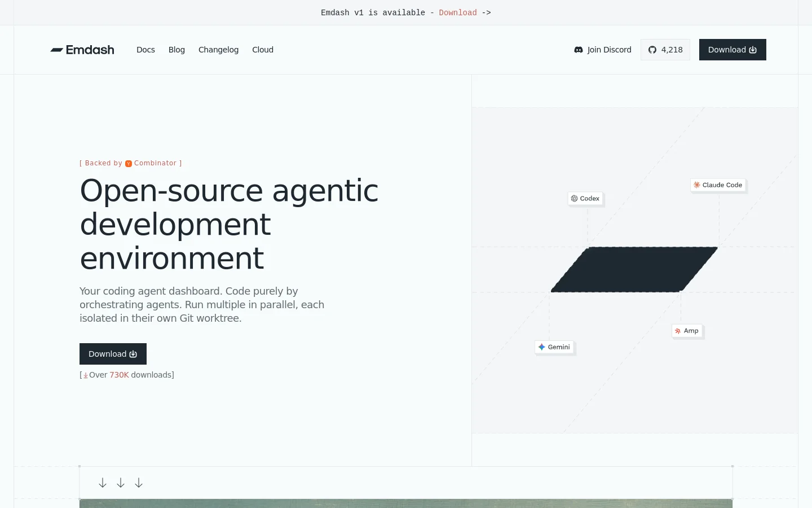This screenshot has height=508, width=812.
Task: Click the Y Combinator logo badge
Action: 129,164
